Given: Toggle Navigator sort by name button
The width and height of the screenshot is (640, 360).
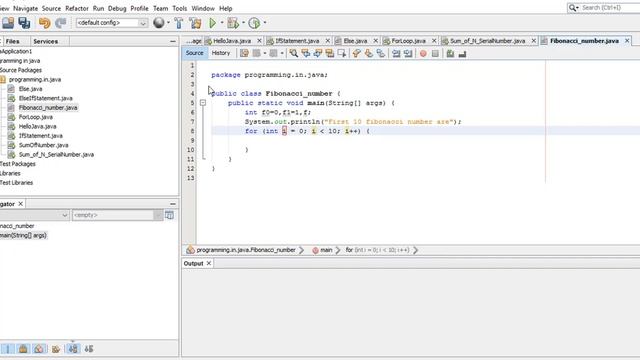Looking at the screenshot, I should point(73,349).
